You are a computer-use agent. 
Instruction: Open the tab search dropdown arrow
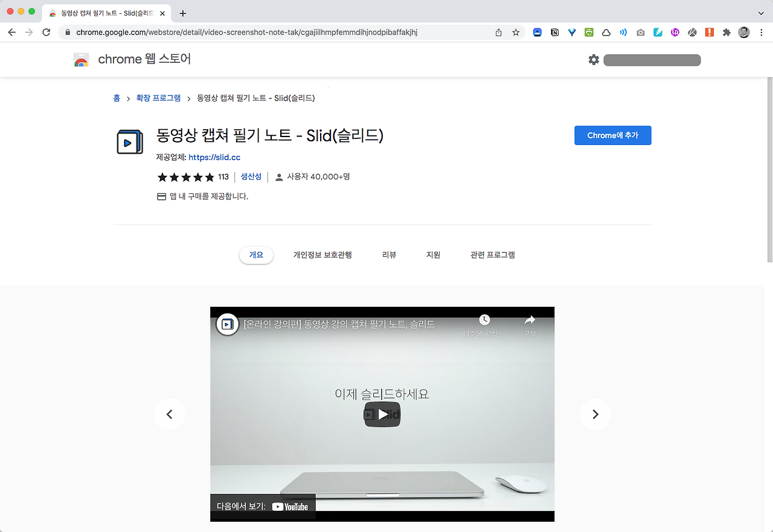tap(761, 13)
